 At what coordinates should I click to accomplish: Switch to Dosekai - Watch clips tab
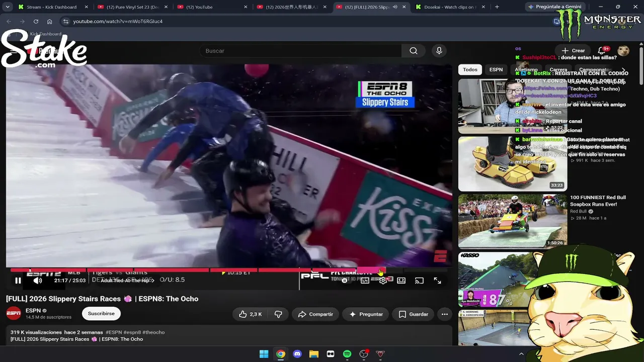tap(451, 7)
